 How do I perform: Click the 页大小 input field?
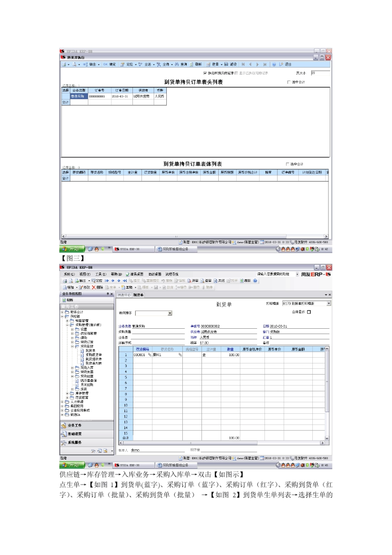click(320, 73)
